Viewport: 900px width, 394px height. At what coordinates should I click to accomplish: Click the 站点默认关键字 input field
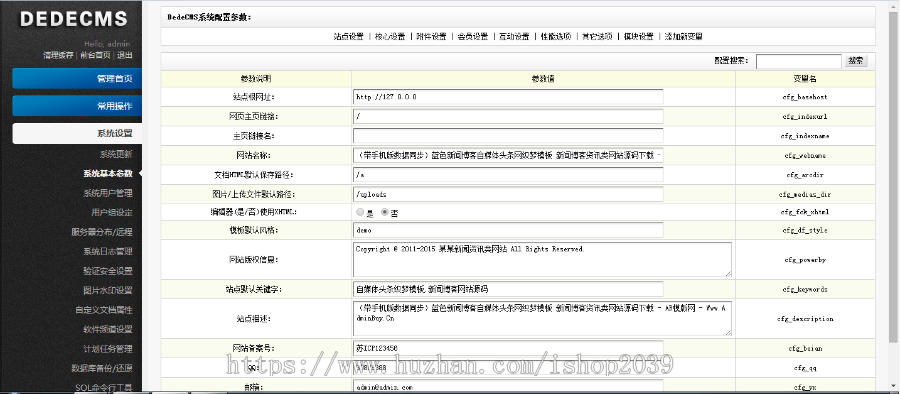tap(508, 289)
